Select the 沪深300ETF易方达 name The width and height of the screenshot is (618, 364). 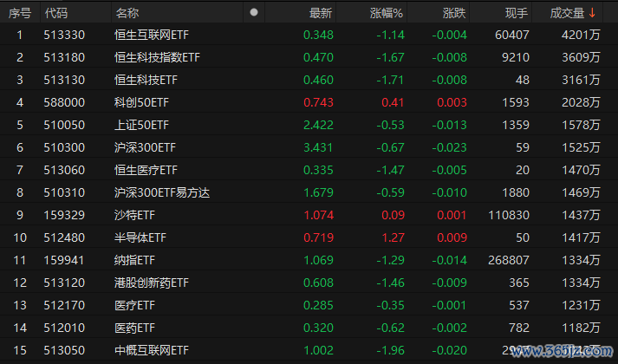(x=162, y=192)
